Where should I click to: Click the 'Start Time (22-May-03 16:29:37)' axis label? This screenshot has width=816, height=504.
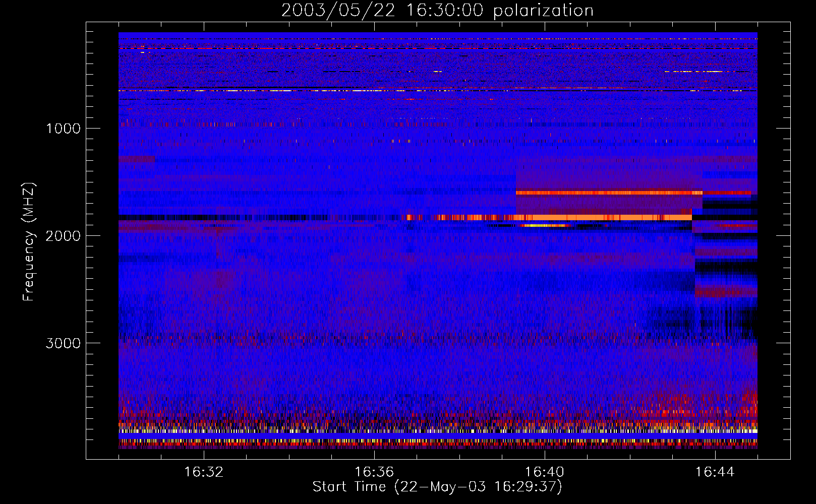(437, 487)
